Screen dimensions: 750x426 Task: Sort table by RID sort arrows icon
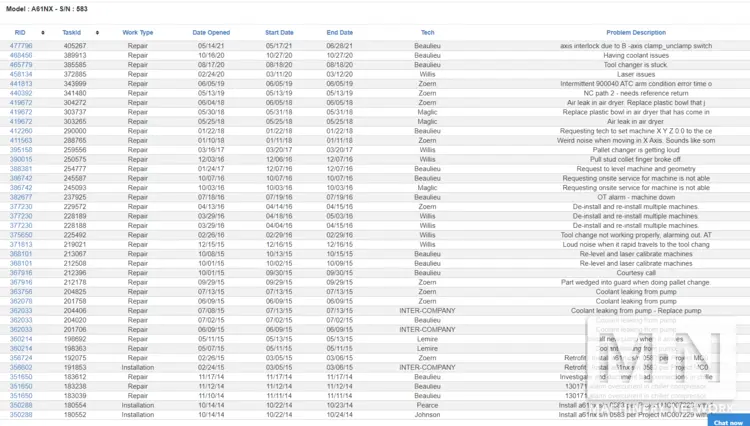point(43,33)
